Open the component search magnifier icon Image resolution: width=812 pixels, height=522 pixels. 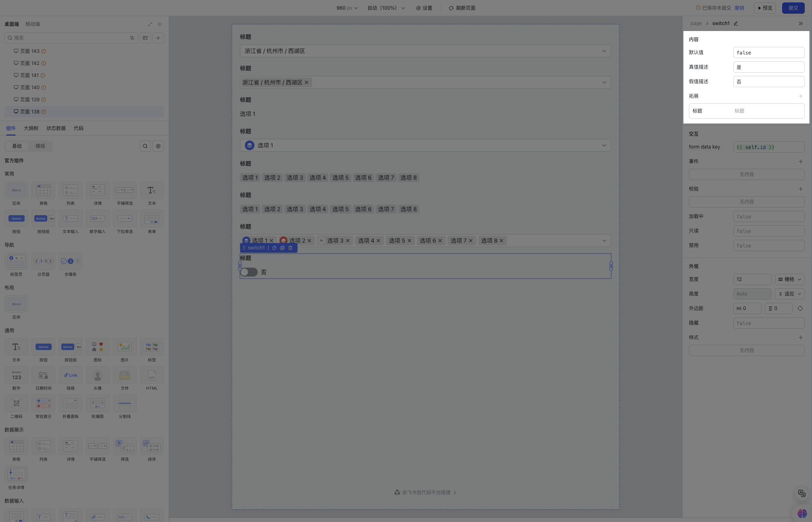click(145, 146)
